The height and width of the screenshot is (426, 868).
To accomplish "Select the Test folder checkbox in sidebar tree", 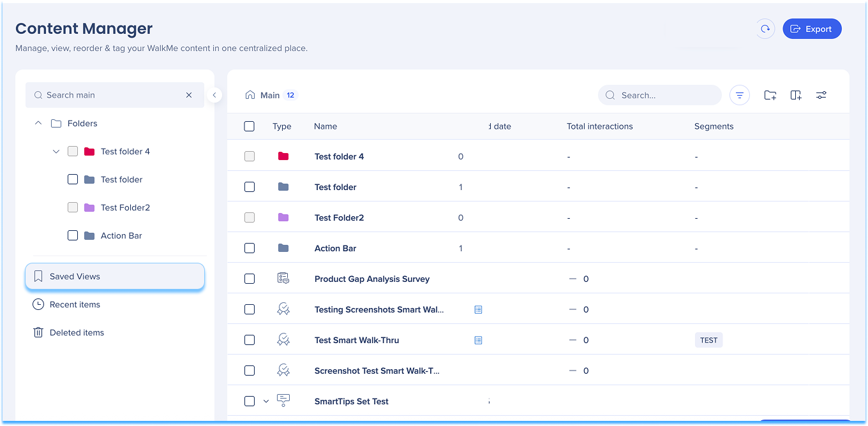I will click(73, 179).
